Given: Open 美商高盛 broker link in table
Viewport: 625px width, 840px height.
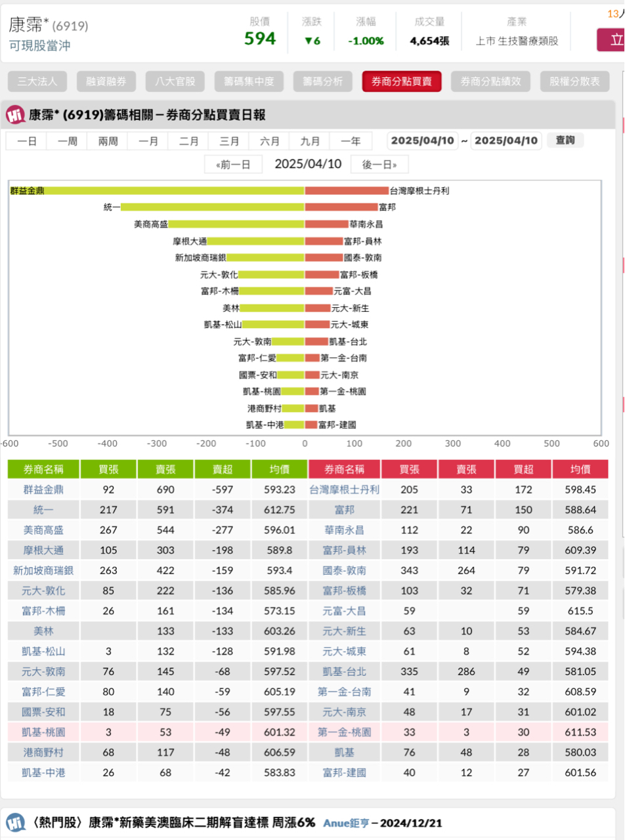Looking at the screenshot, I should pos(43,530).
